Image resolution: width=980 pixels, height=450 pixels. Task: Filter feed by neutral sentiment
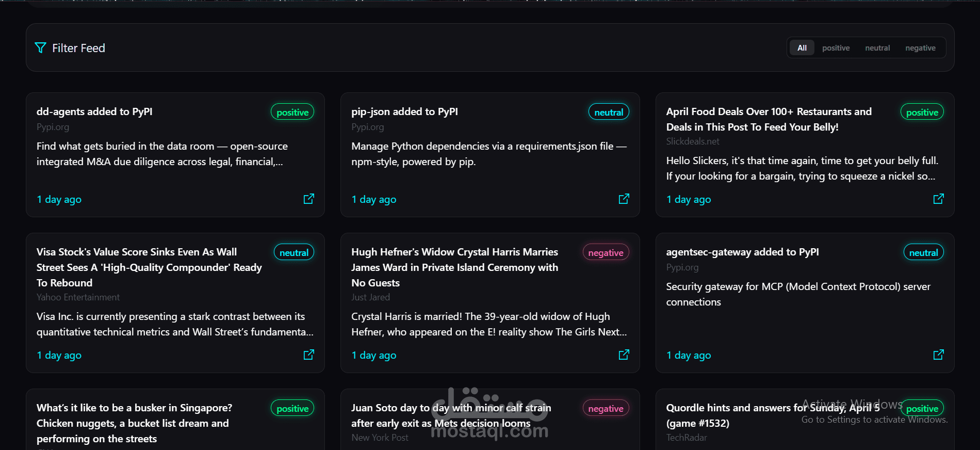tap(877, 48)
